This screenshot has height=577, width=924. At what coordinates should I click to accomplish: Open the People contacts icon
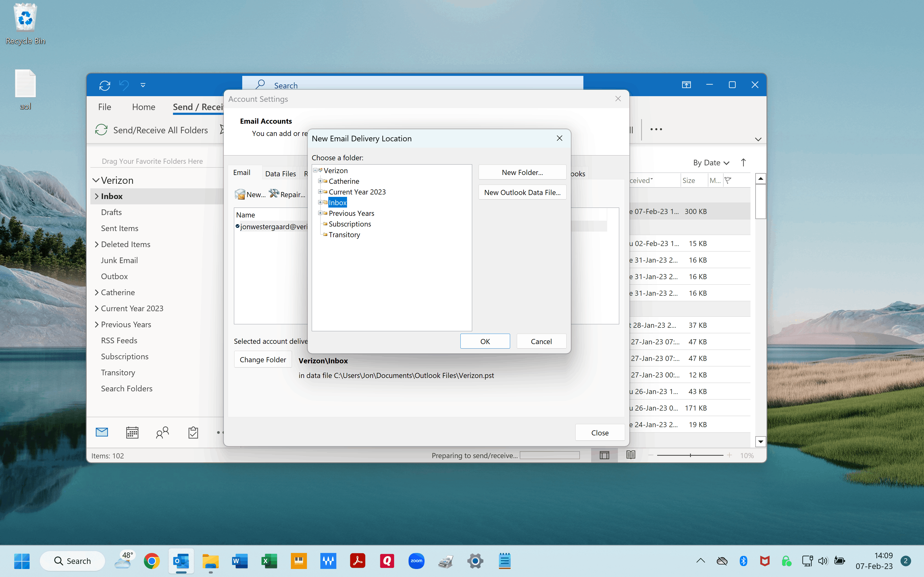click(x=162, y=432)
